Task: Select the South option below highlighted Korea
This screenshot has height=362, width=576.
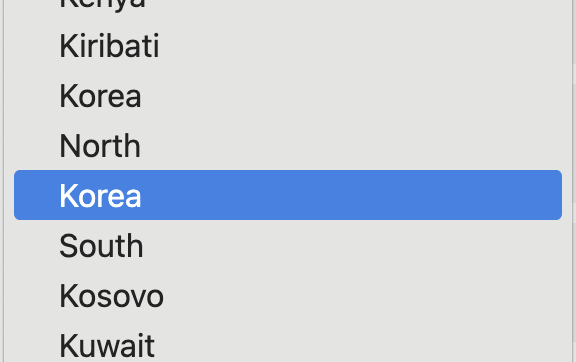Action: (288, 245)
